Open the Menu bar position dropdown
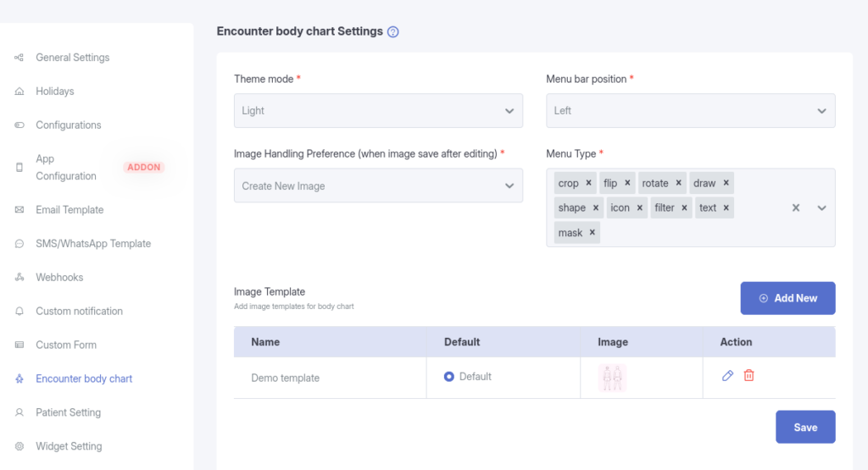 click(x=690, y=111)
